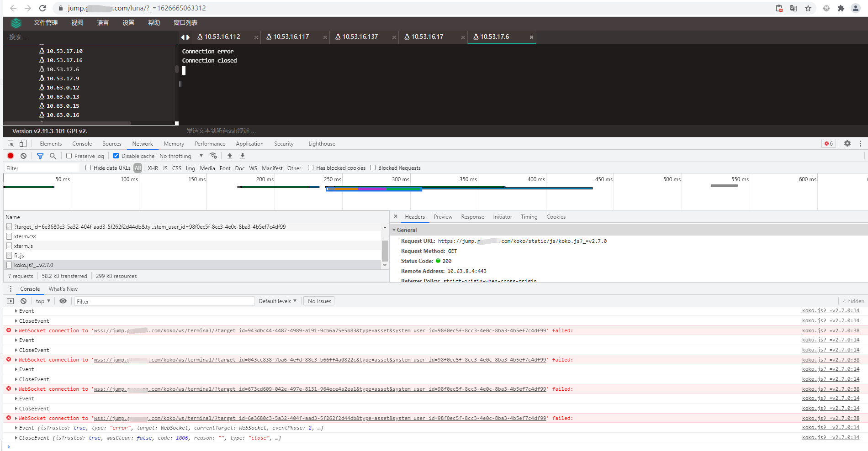The height and width of the screenshot is (451, 868).
Task: Close the 10.53.17.6 terminal tab
Action: click(531, 37)
